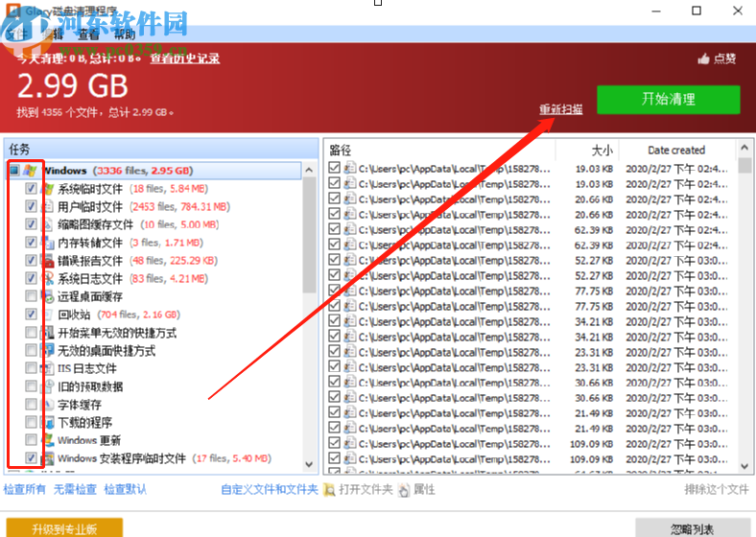Screen dimensions: 756x537
Task: Click the 任务 panel header
Action: coord(161,150)
